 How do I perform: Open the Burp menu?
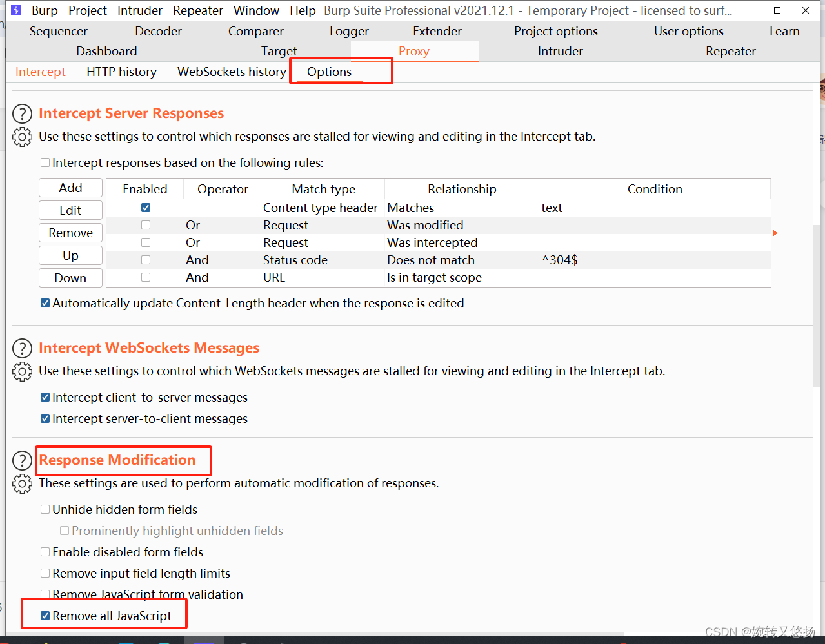[45, 10]
